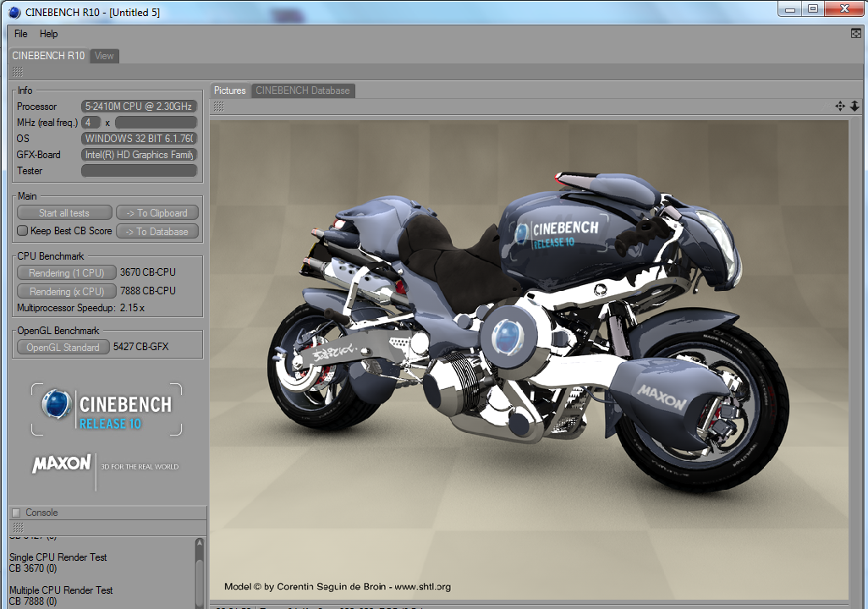Screen dimensions: 868x609
Task: Click the Processor name field
Action: tap(139, 107)
